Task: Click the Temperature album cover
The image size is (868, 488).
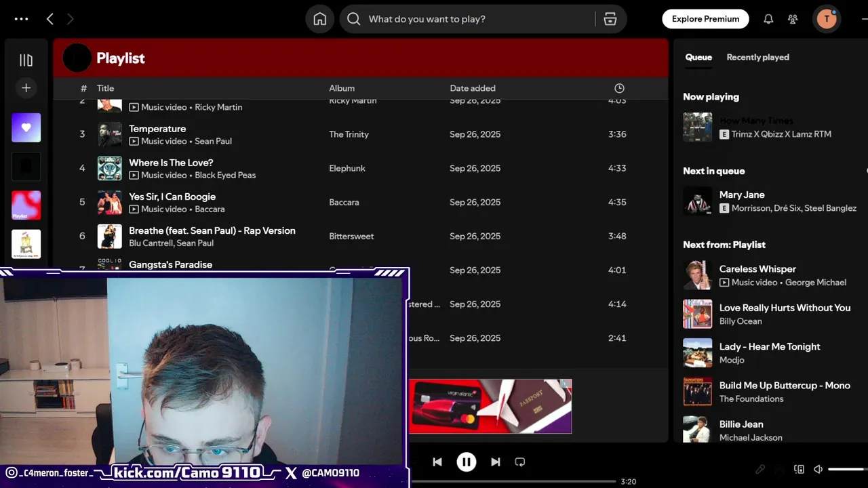Action: (x=110, y=134)
